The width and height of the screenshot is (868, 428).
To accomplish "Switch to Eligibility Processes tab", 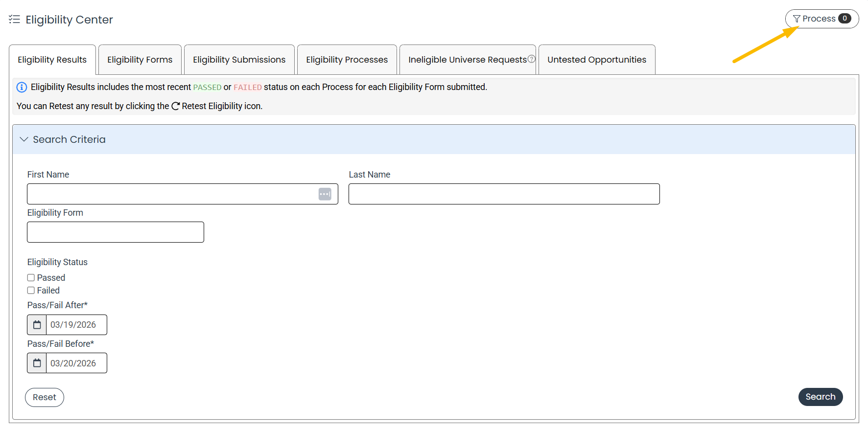I will pyautogui.click(x=347, y=60).
